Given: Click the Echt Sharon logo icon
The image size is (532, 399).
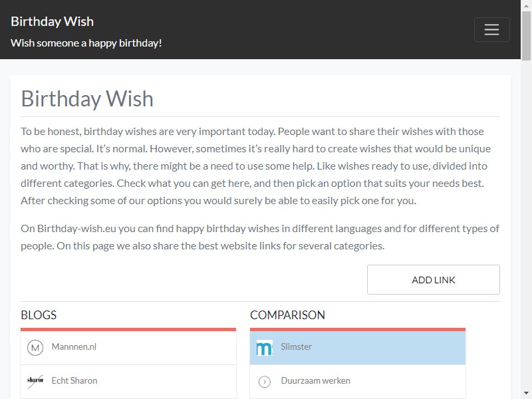Looking at the screenshot, I should [x=35, y=381].
